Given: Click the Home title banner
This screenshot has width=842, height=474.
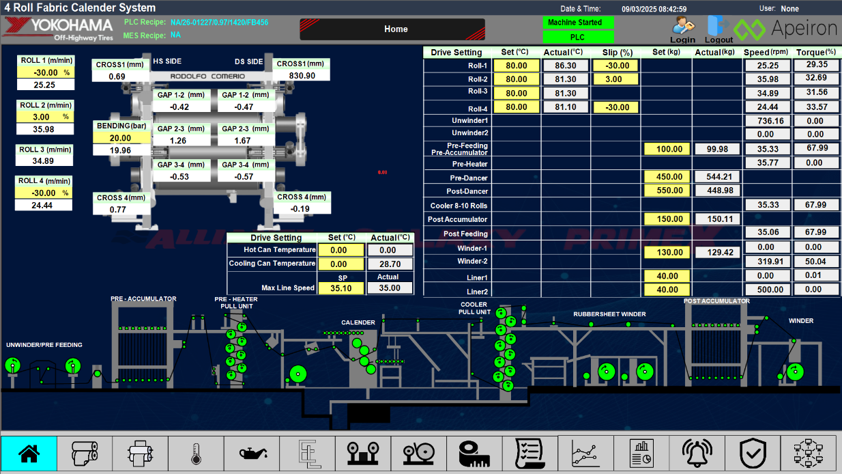Looking at the screenshot, I should coord(393,29).
